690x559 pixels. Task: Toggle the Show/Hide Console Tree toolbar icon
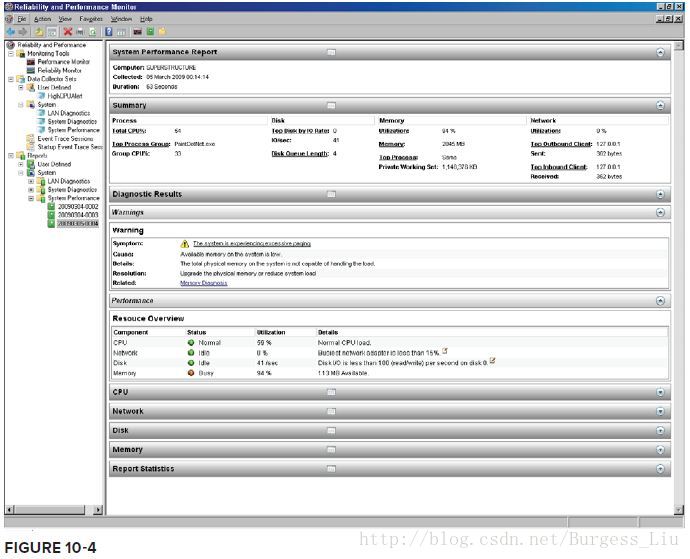click(x=52, y=32)
